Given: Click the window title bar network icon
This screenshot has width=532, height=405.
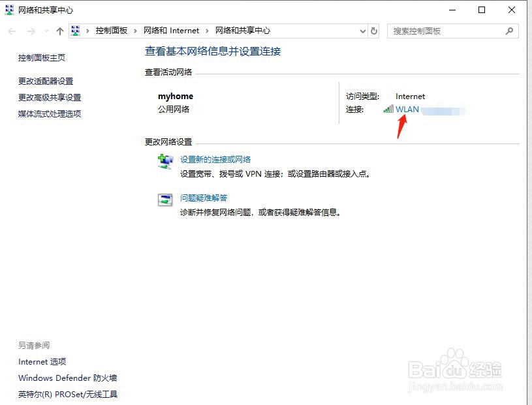Looking at the screenshot, I should (x=9, y=10).
